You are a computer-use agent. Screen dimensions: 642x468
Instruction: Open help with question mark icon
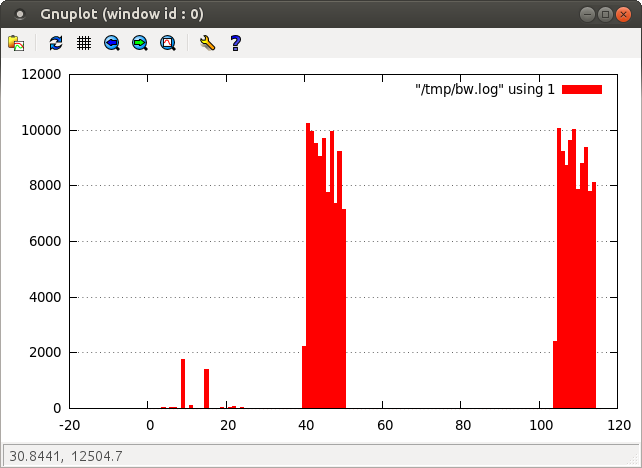pyautogui.click(x=236, y=43)
